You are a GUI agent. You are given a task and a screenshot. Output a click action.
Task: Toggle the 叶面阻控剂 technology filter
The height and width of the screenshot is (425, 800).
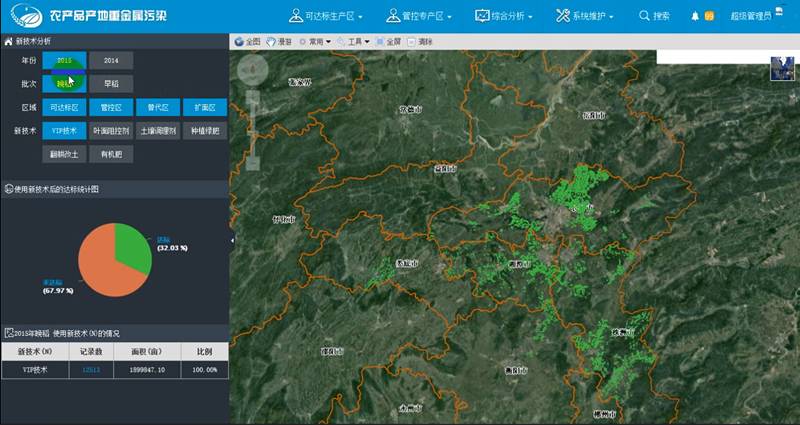click(111, 130)
